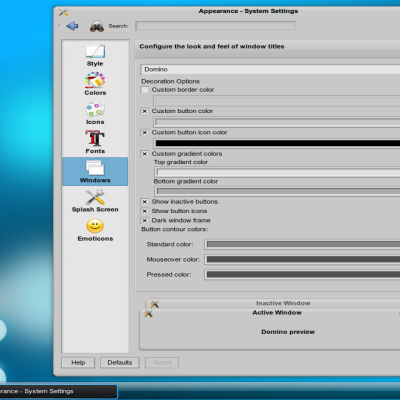
Task: Focus the Search input field
Action: (215, 26)
